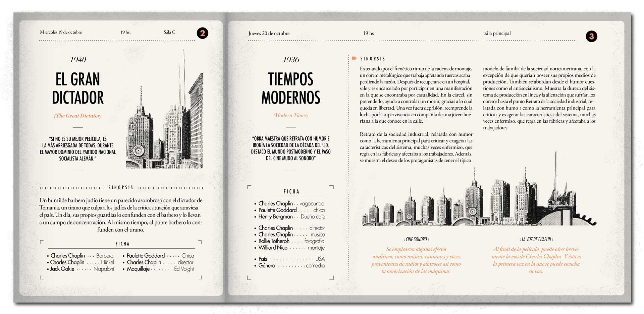Select the 'EL GRAN DICTADOR' title
This screenshot has height=314, width=644.
pyautogui.click(x=78, y=88)
